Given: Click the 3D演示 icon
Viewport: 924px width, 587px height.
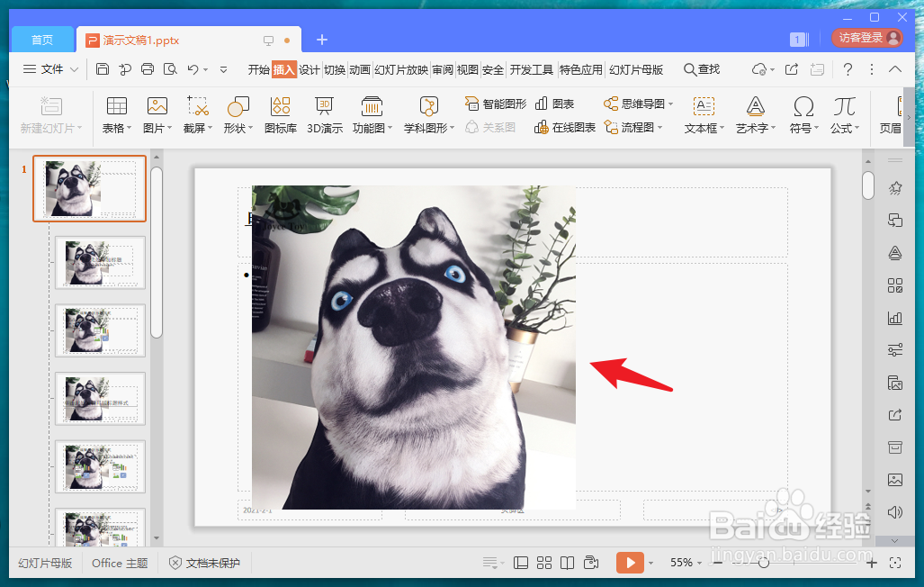Looking at the screenshot, I should point(324,106).
